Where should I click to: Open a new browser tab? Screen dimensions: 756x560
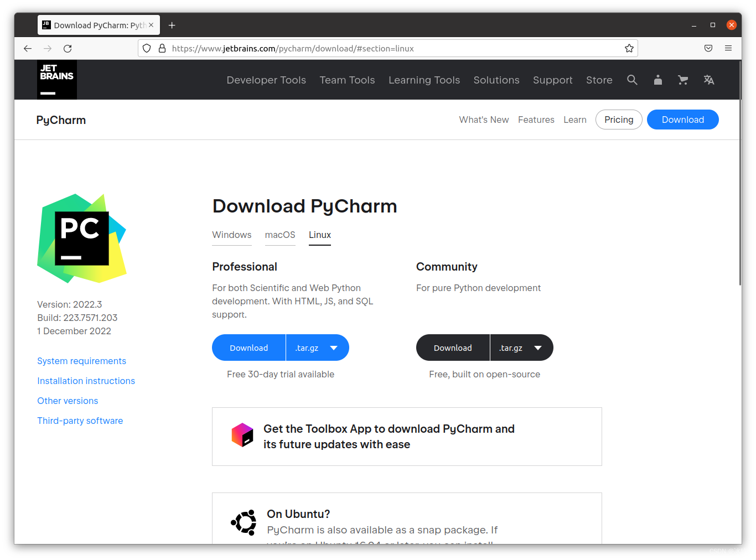pyautogui.click(x=172, y=25)
